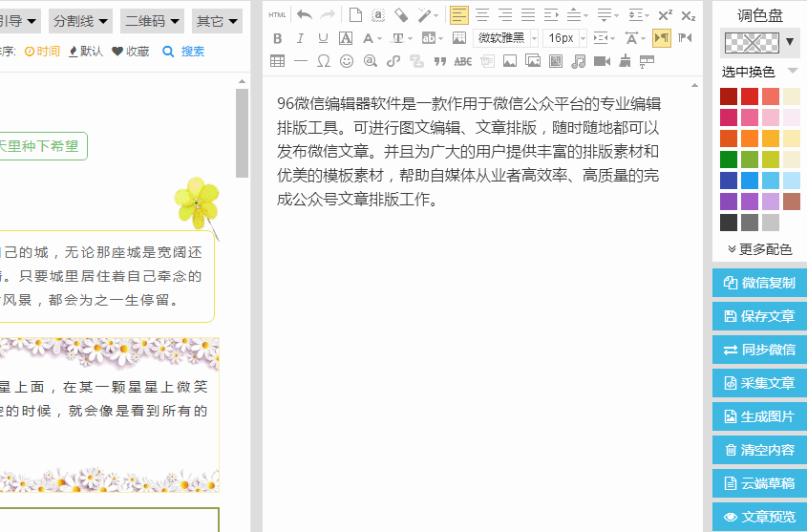Click the magic wand auto-typeset icon
This screenshot has height=532, width=807.
[x=427, y=15]
